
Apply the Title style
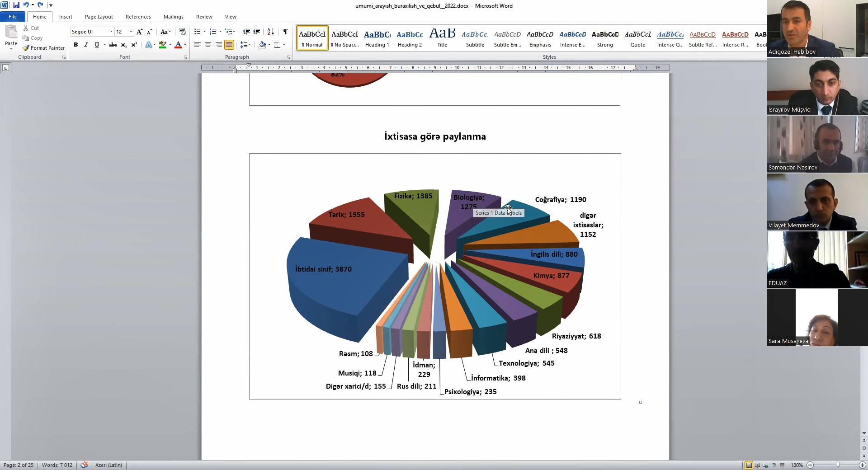point(442,38)
